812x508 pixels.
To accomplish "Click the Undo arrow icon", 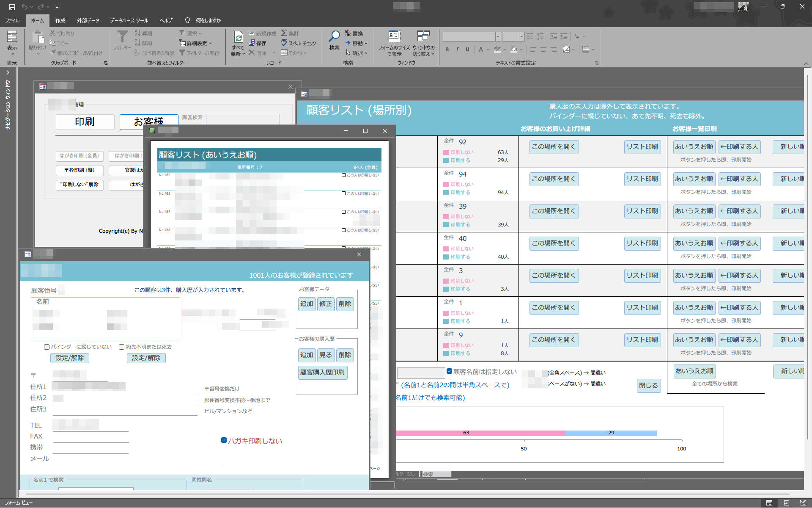I will pyautogui.click(x=25, y=7).
